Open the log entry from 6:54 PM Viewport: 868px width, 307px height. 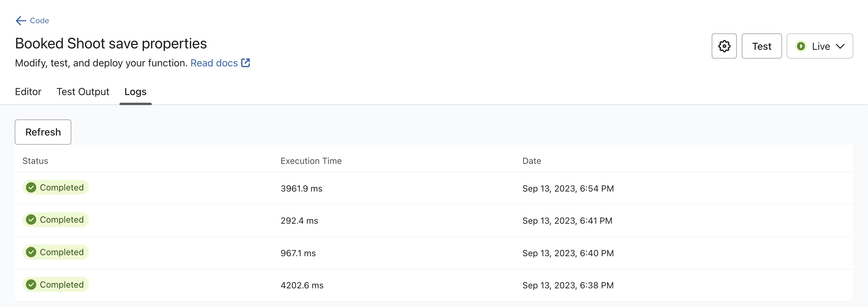click(x=568, y=188)
